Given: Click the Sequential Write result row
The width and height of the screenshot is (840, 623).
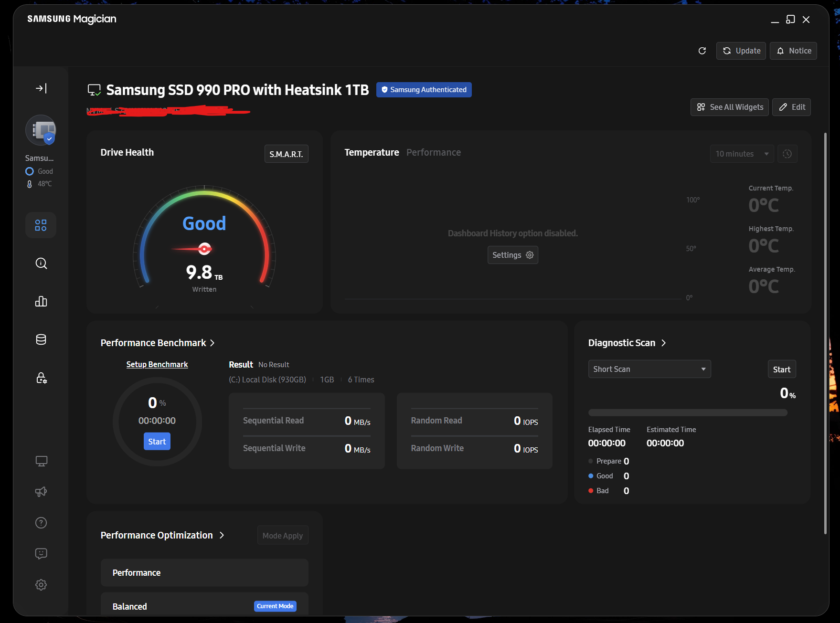Looking at the screenshot, I should point(307,448).
